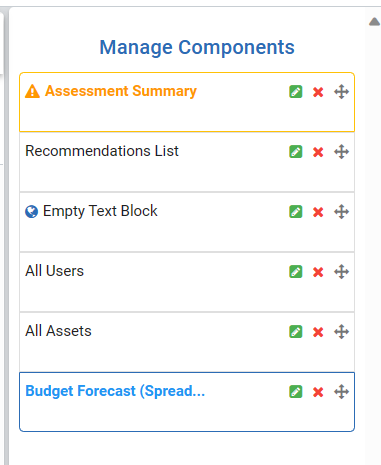Delete the Empty Text Block component
The height and width of the screenshot is (465, 381).
tap(318, 212)
